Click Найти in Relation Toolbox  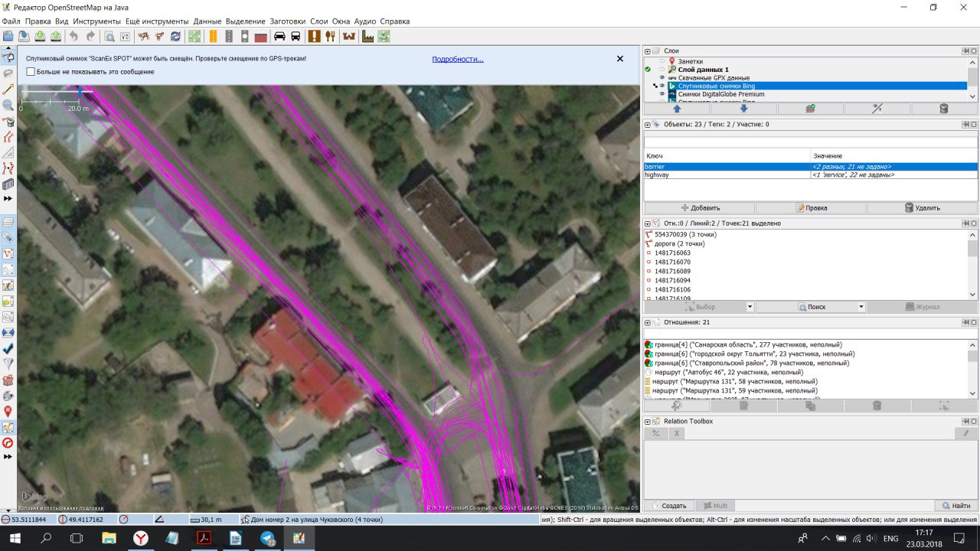(956, 506)
